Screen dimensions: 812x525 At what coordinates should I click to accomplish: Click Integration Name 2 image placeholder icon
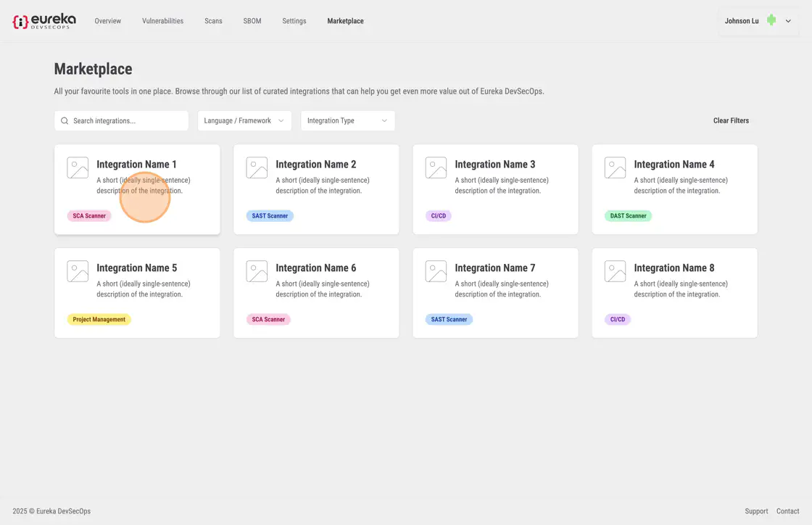(x=257, y=168)
